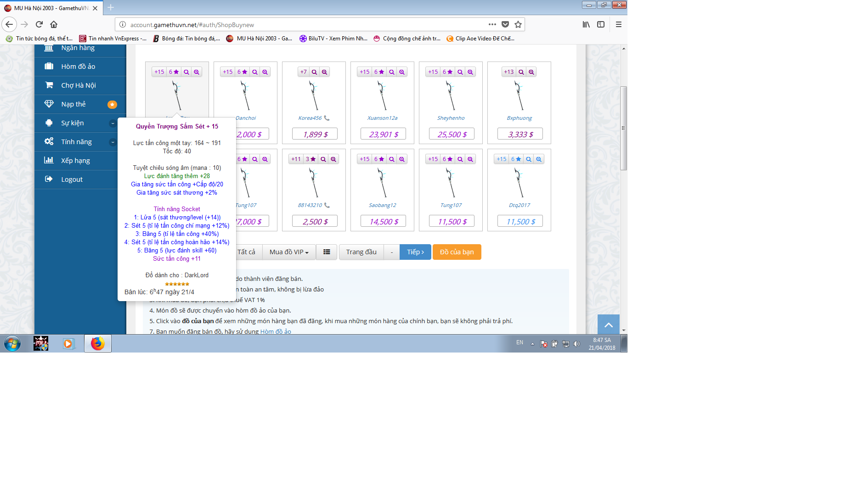This screenshot has width=847, height=504.
Task: Click the scroll-to-top arrow button
Action: 609,325
